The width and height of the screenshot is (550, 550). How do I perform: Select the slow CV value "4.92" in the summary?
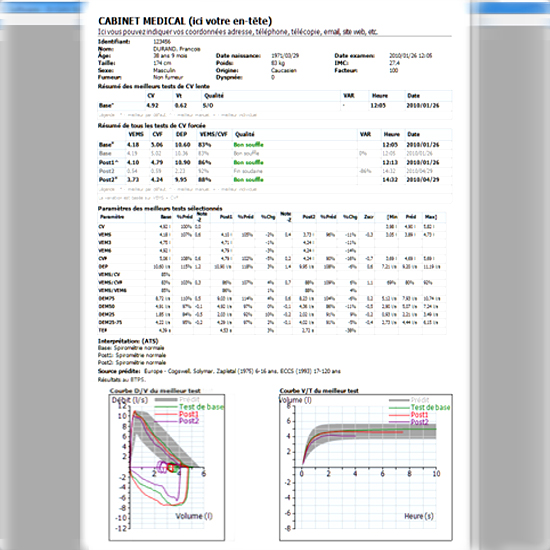(153, 106)
